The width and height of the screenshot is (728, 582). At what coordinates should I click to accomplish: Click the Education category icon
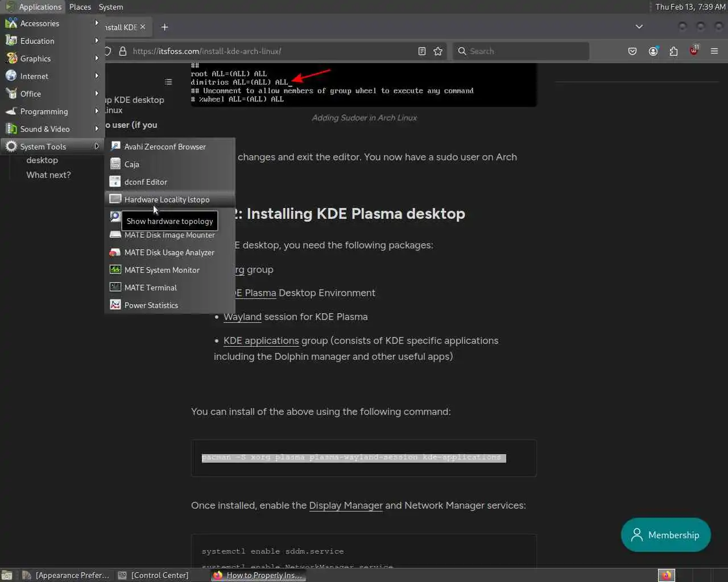(x=11, y=41)
